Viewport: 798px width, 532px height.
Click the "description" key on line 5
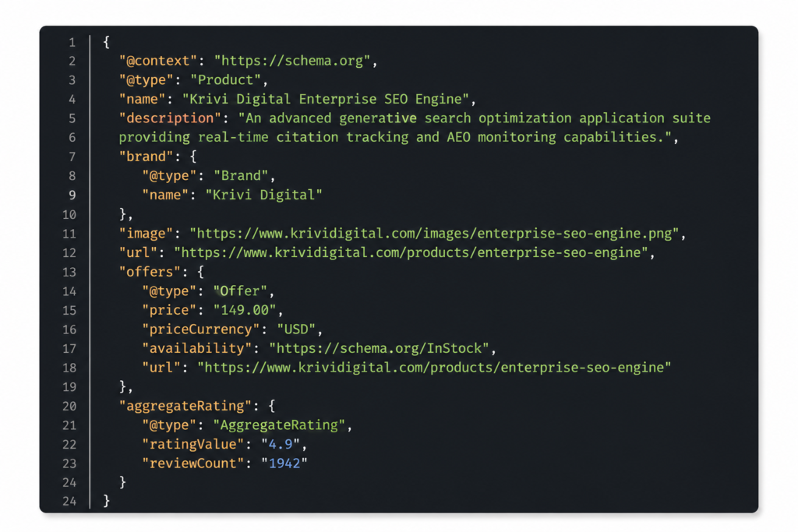pyautogui.click(x=170, y=118)
